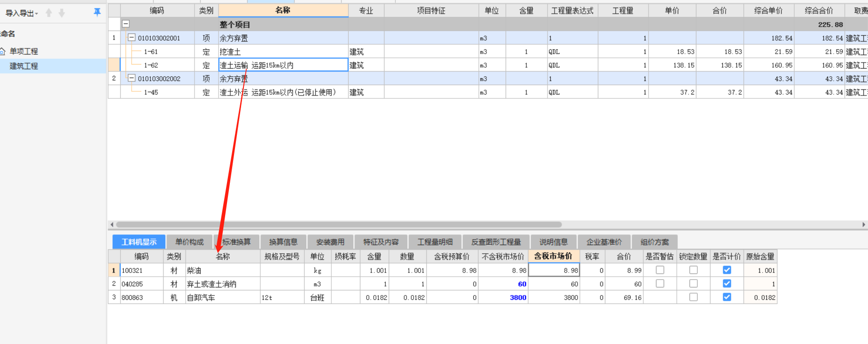Click the home icon next to 单项工程
This screenshot has width=868, height=344.
[3, 51]
